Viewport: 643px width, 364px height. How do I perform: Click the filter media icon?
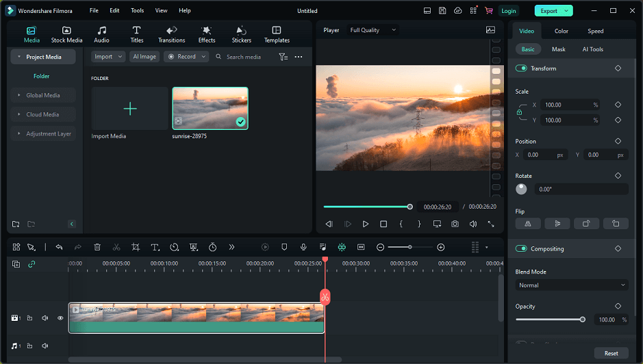point(283,57)
